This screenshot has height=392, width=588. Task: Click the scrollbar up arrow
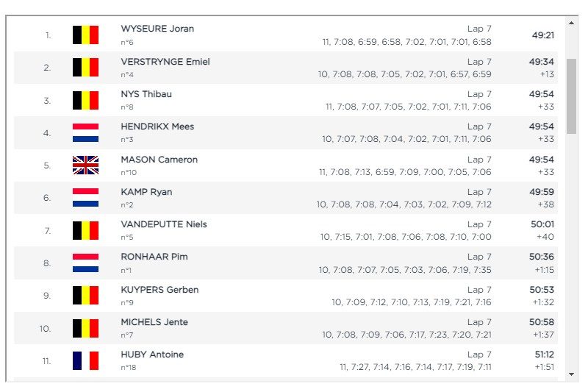[x=571, y=23]
